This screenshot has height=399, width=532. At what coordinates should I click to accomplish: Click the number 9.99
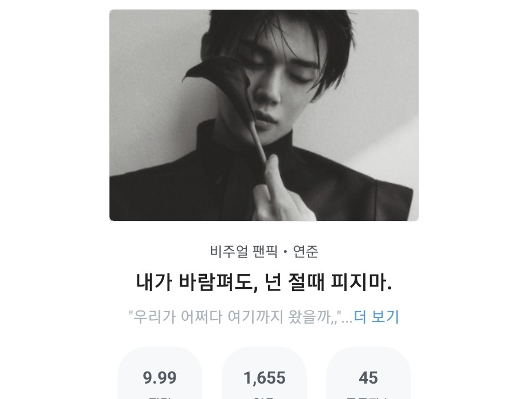pos(160,378)
